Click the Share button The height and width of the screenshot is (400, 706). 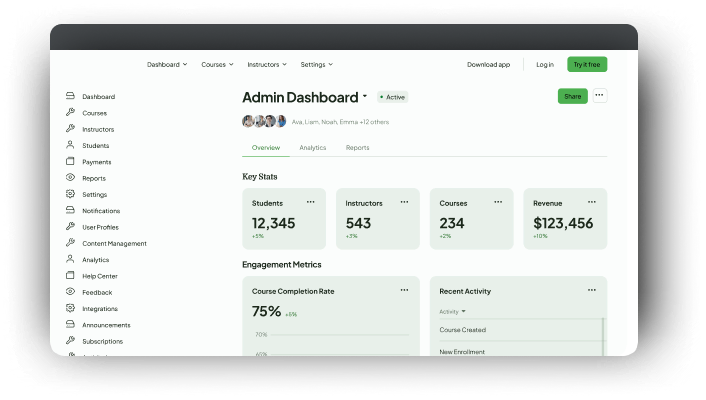pos(573,96)
